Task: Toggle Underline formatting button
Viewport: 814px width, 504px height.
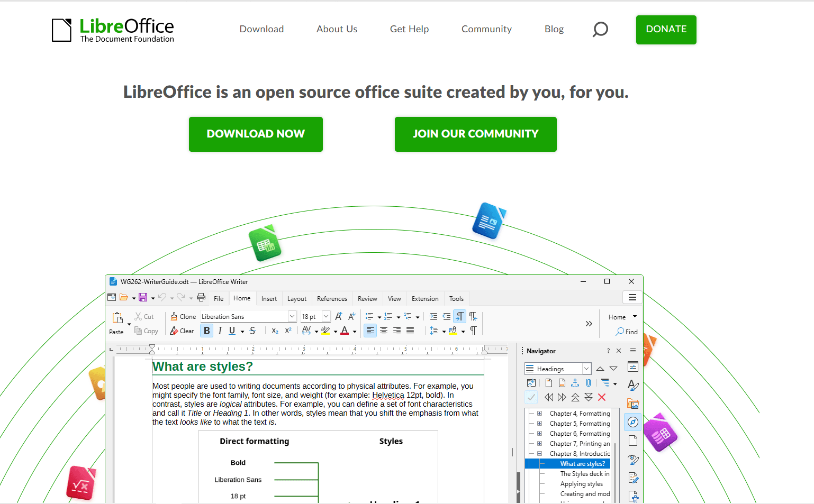Action: click(x=232, y=331)
